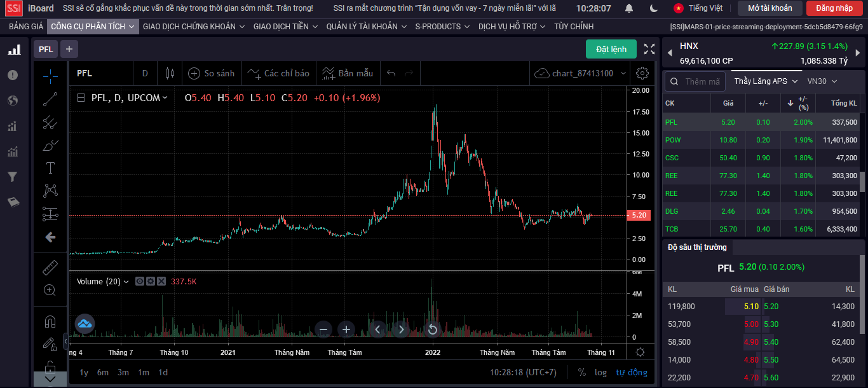Toggle dark mode moon icon
Image resolution: width=868 pixels, height=388 pixels.
pyautogui.click(x=654, y=8)
